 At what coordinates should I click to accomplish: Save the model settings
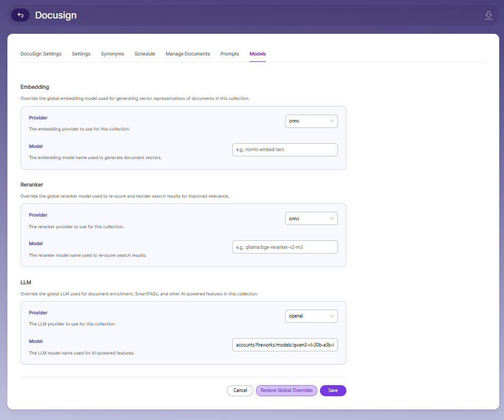(333, 390)
